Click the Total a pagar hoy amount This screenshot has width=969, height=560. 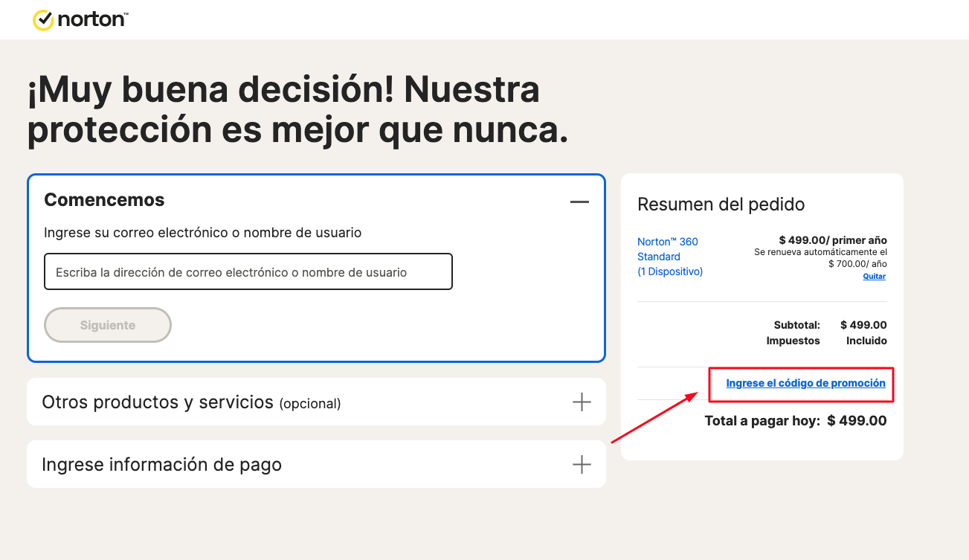(x=857, y=421)
